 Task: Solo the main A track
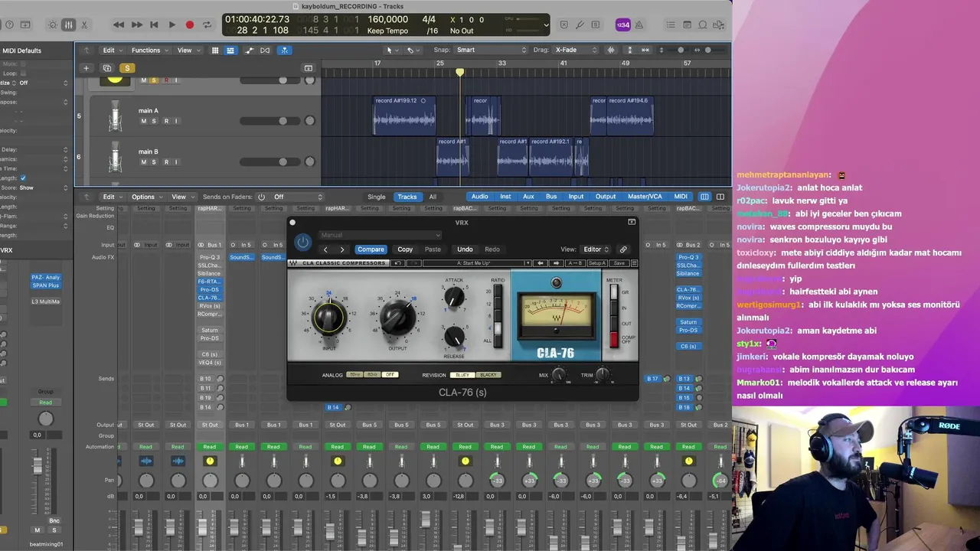(154, 121)
